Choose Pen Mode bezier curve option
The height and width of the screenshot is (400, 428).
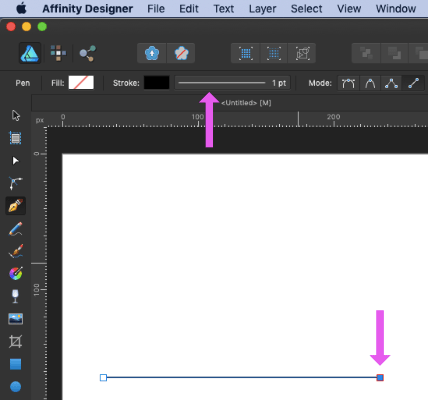point(370,83)
